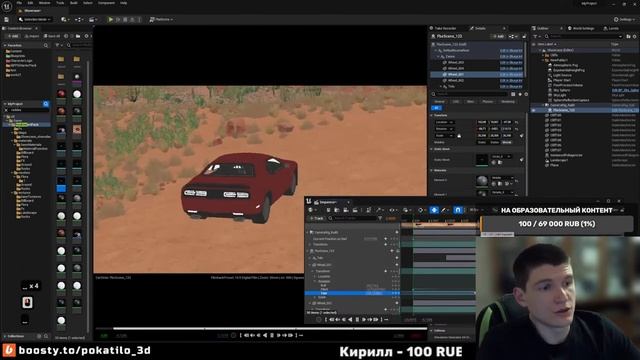Click Add component button in Details

pyautogui.click(x=498, y=36)
